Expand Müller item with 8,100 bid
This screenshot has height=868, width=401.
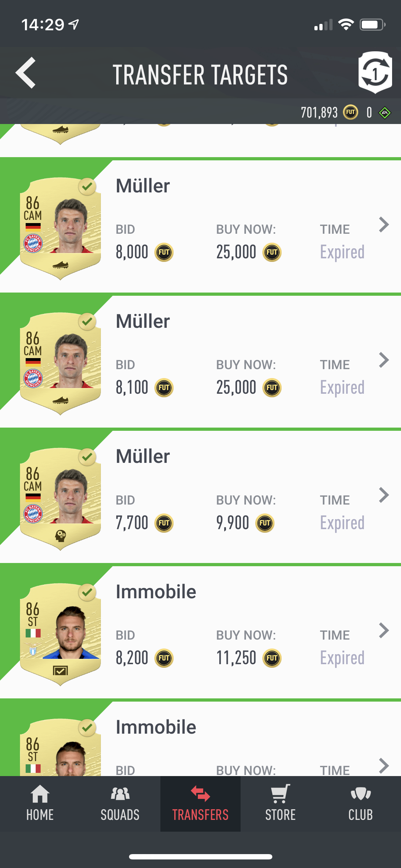coord(384,360)
